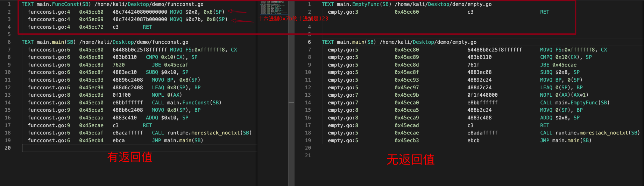The image size is (644, 186).
Task: Click the JBE 0x45ecaf instruction in left pane
Action: tap(170, 65)
